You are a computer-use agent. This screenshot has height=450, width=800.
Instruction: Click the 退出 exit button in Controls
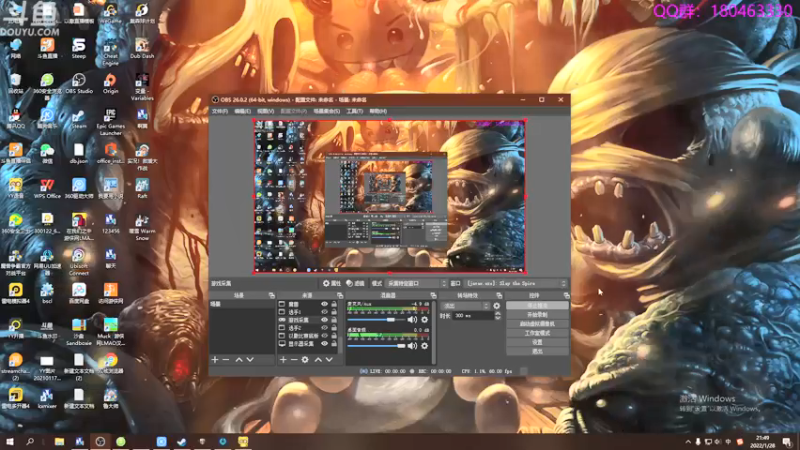[x=537, y=352]
